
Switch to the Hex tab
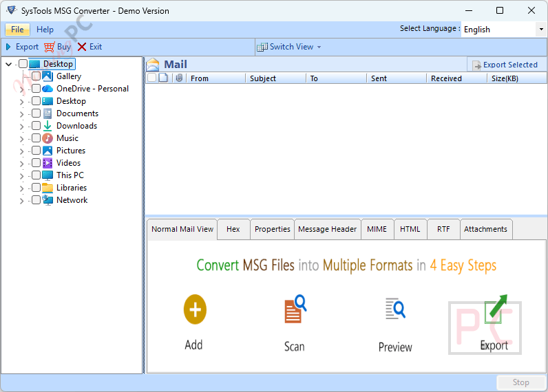tap(233, 229)
